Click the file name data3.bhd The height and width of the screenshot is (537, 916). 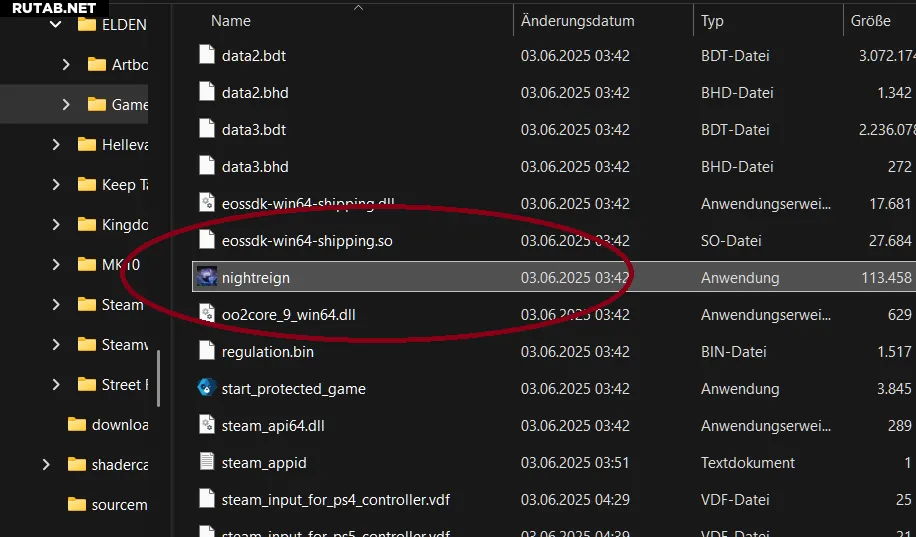255,167
